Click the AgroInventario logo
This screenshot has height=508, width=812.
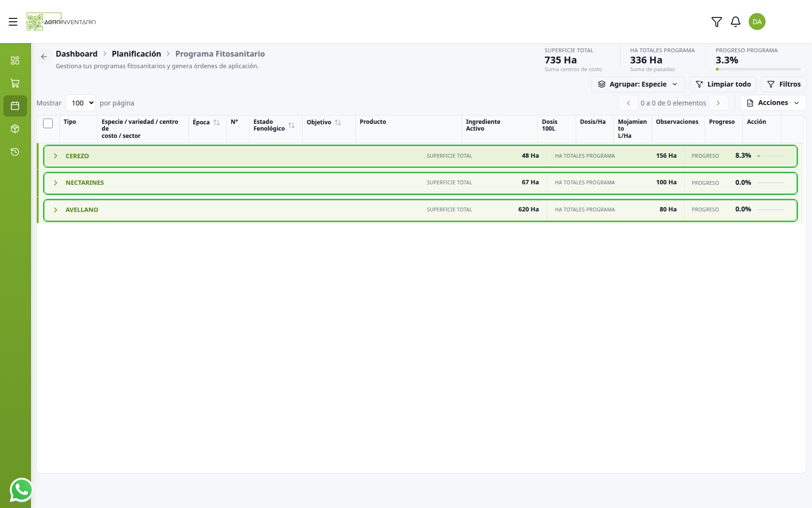(x=61, y=22)
